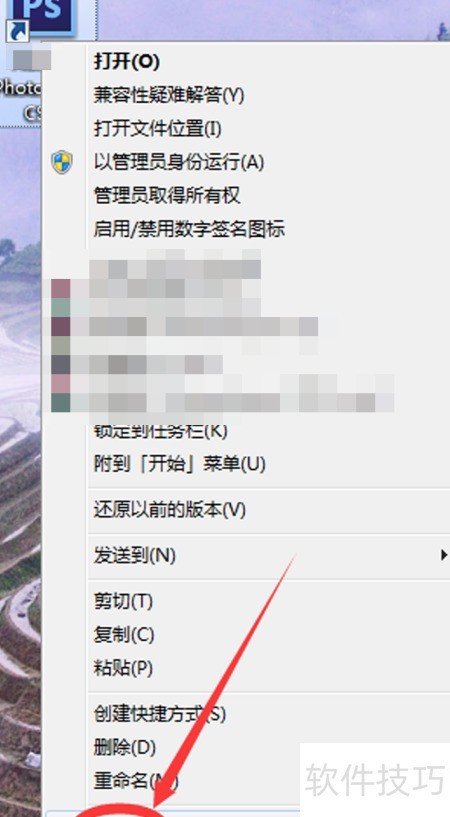Pin to taskbar with 锁定到任务栏(K)

pyautogui.click(x=160, y=431)
